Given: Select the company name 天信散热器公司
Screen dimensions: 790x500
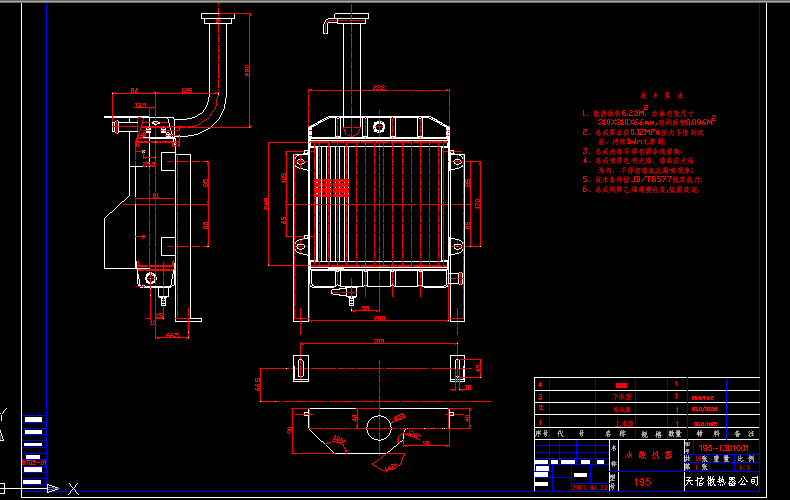Looking at the screenshot, I should point(720,482).
